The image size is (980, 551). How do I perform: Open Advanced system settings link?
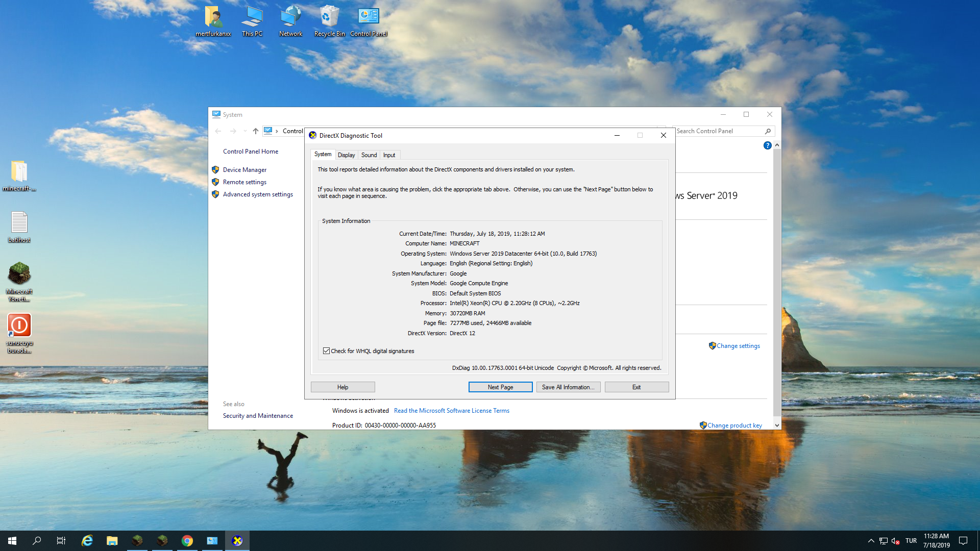click(x=258, y=194)
